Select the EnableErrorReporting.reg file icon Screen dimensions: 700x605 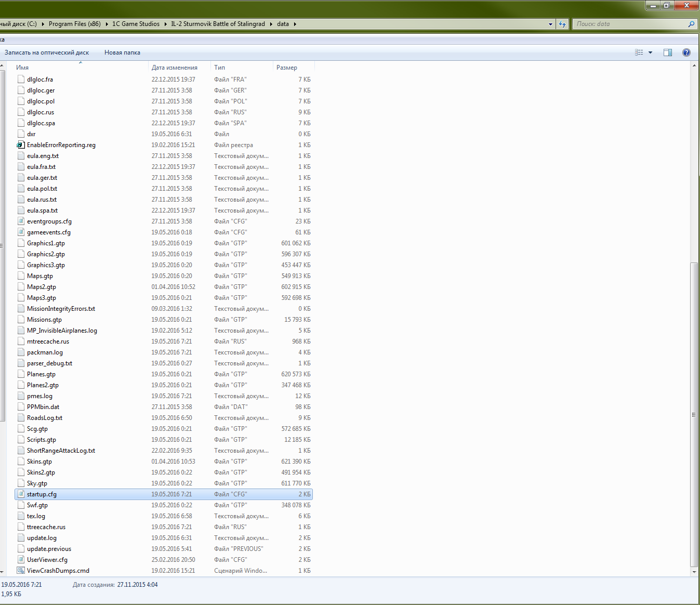[x=21, y=145]
